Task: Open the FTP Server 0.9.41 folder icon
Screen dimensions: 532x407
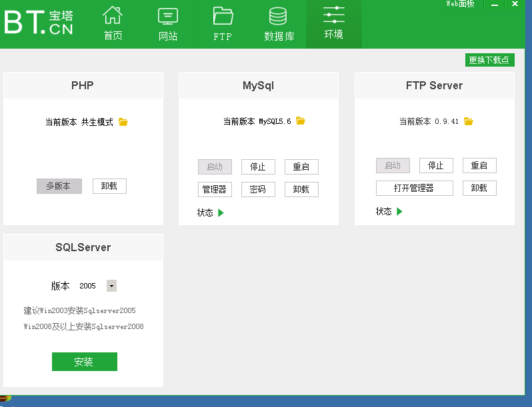Action: pos(469,121)
